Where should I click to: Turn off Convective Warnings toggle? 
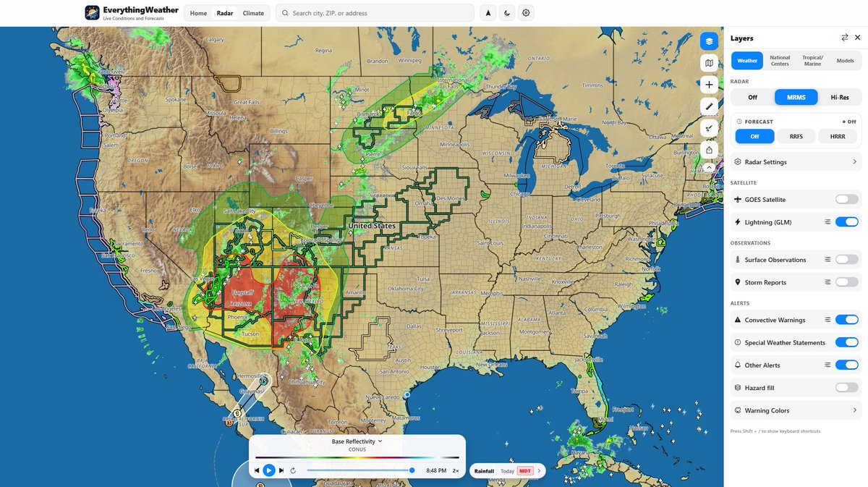846,320
